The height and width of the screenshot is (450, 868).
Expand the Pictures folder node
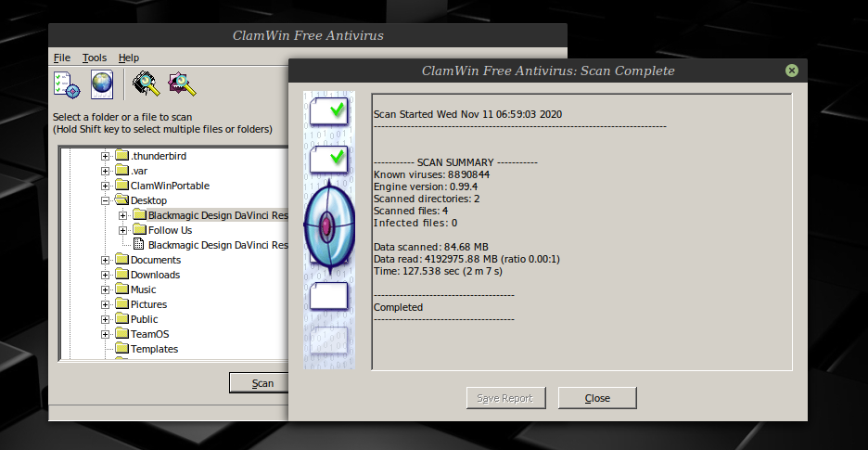[x=105, y=305]
